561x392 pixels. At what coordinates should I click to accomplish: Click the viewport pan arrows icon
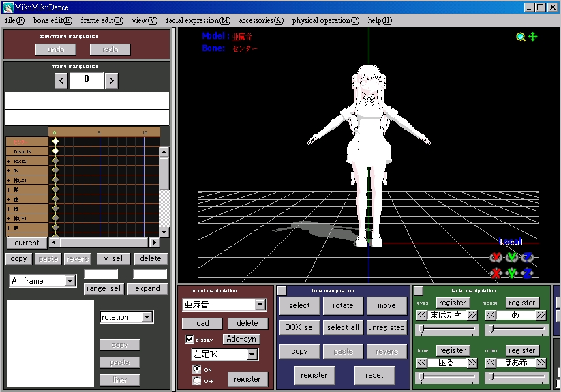(533, 37)
